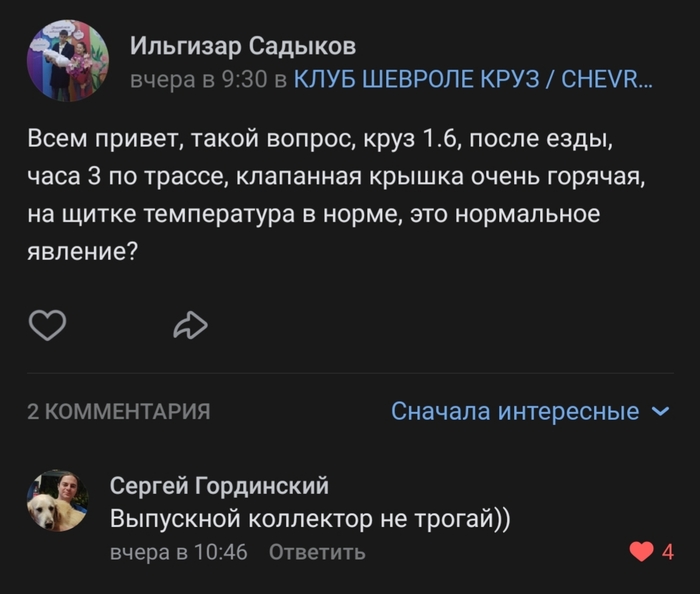
Task: Open the КЛУБ ШЕВРОЛЕ КРУЗ group link
Action: click(474, 80)
